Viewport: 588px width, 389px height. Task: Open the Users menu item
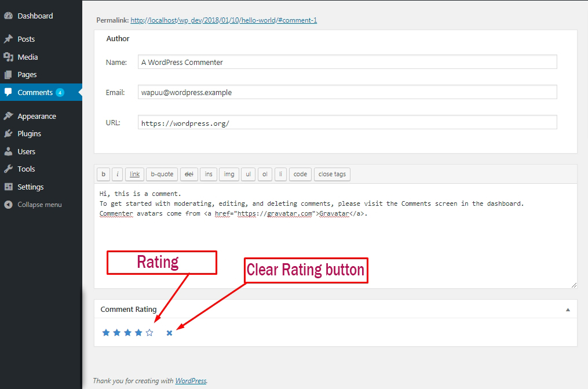click(x=26, y=151)
